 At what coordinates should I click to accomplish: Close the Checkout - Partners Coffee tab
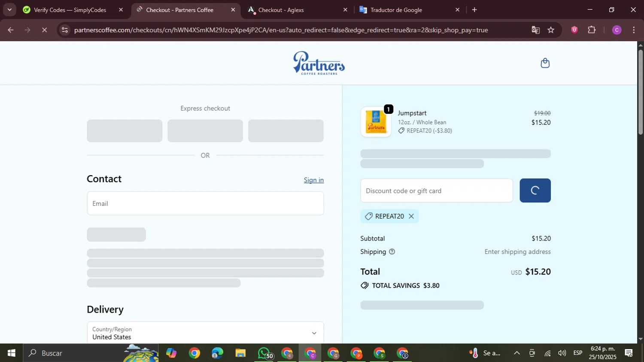pyautogui.click(x=233, y=10)
